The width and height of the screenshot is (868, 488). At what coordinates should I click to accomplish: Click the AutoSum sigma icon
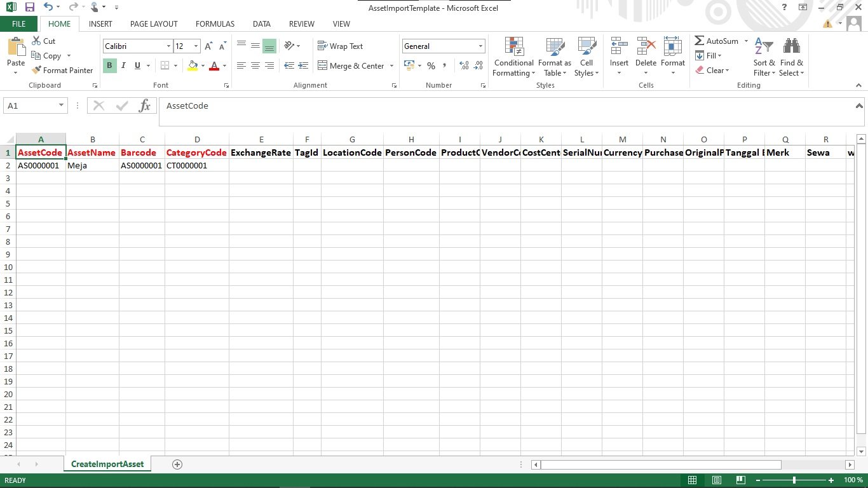[x=700, y=41]
